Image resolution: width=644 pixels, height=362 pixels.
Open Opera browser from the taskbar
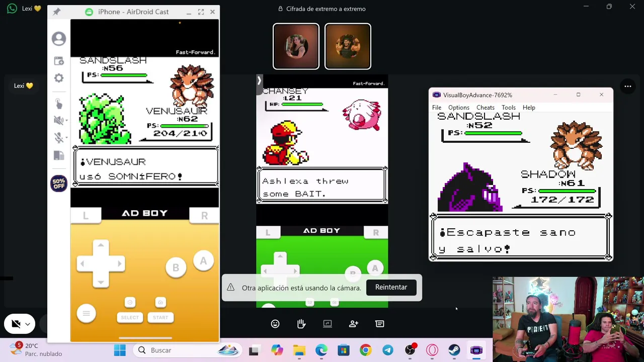[x=432, y=350]
